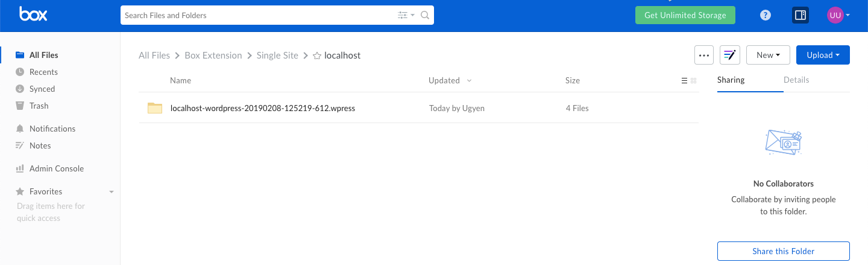Open the UU account menu
This screenshot has height=265, width=868.
point(838,16)
